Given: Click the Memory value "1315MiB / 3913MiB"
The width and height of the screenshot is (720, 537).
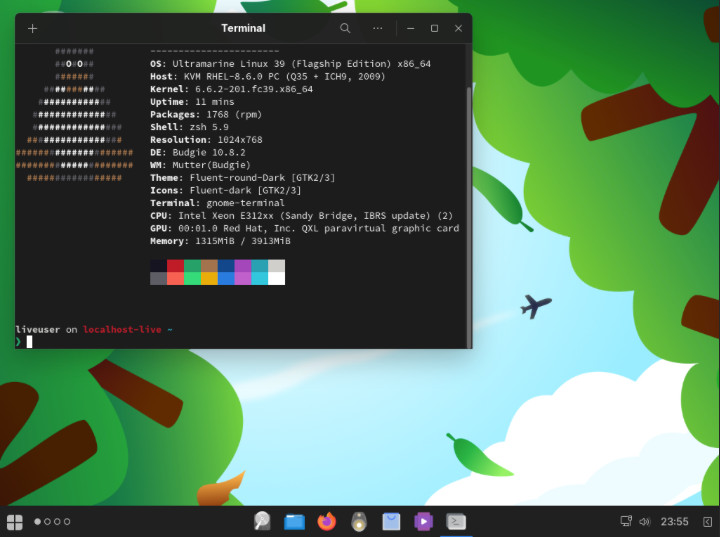Looking at the screenshot, I should [x=242, y=241].
